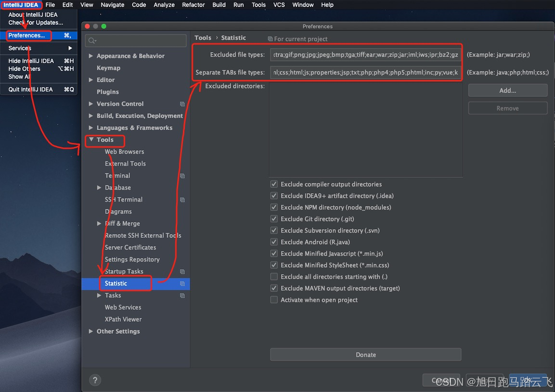Choose Hide IntelliJ IDEA entry
Image resolution: width=555 pixels, height=392 pixels.
tap(39, 61)
